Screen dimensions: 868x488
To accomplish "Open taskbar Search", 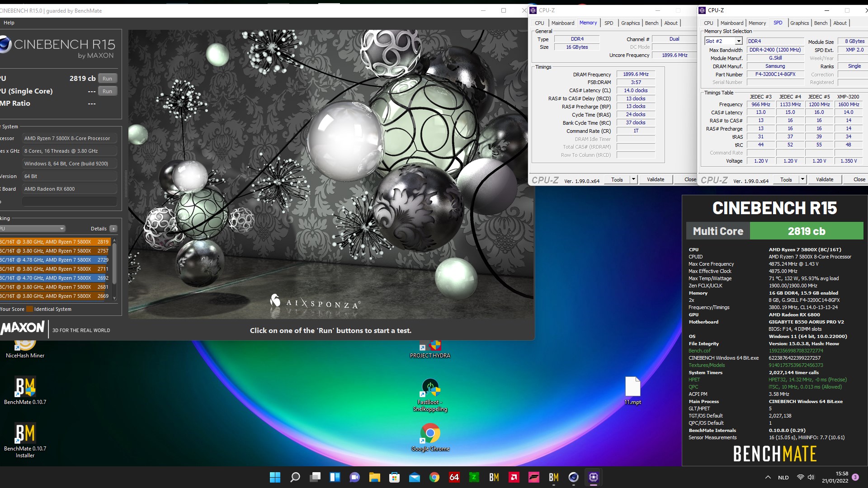I will click(x=295, y=477).
